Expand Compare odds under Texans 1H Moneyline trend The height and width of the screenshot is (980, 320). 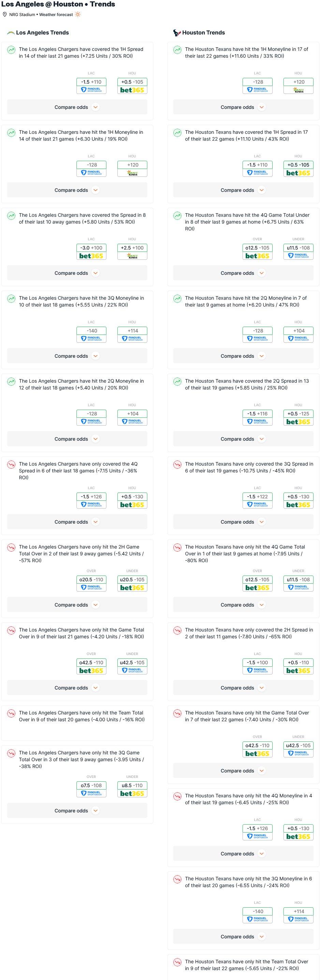(x=243, y=107)
